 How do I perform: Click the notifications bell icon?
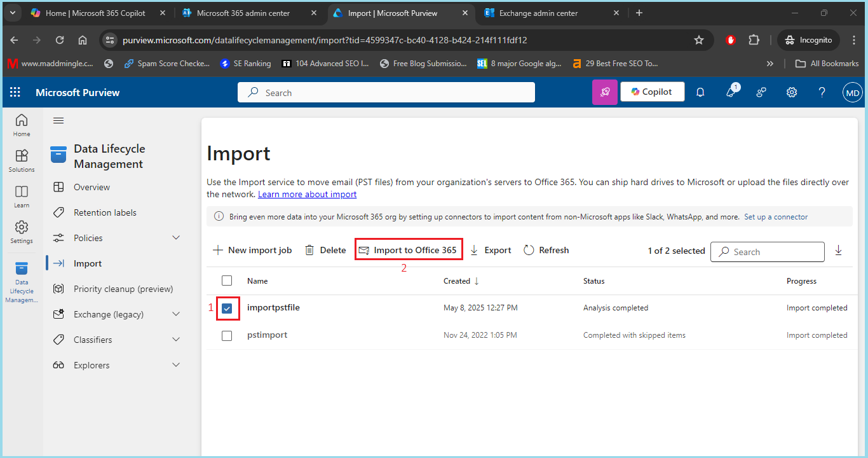tap(700, 92)
